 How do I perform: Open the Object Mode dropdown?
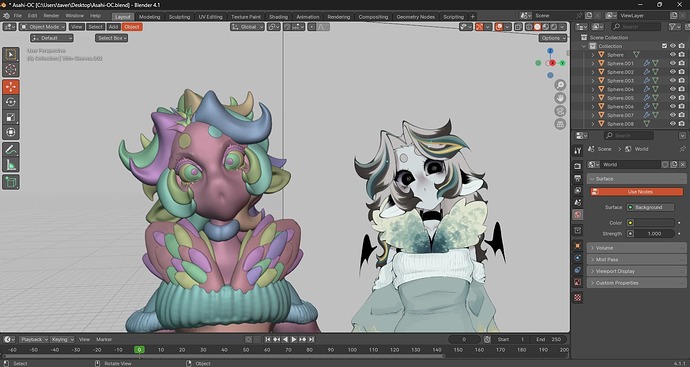(x=42, y=27)
